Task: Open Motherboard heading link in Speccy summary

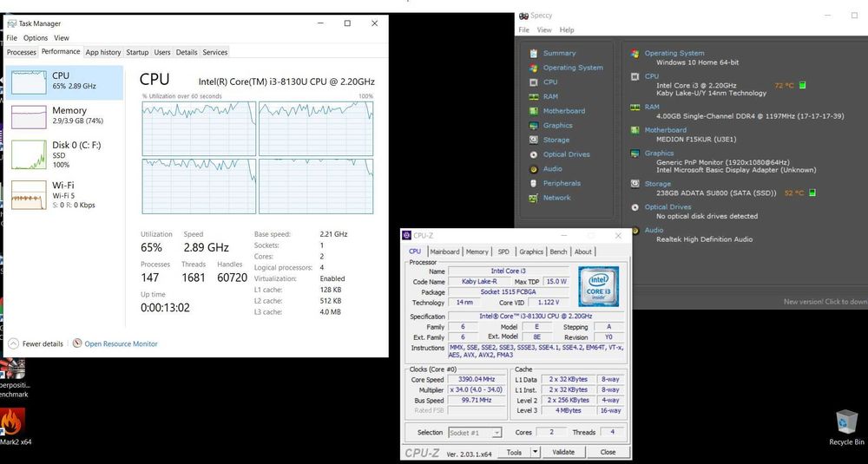Action: pos(666,130)
